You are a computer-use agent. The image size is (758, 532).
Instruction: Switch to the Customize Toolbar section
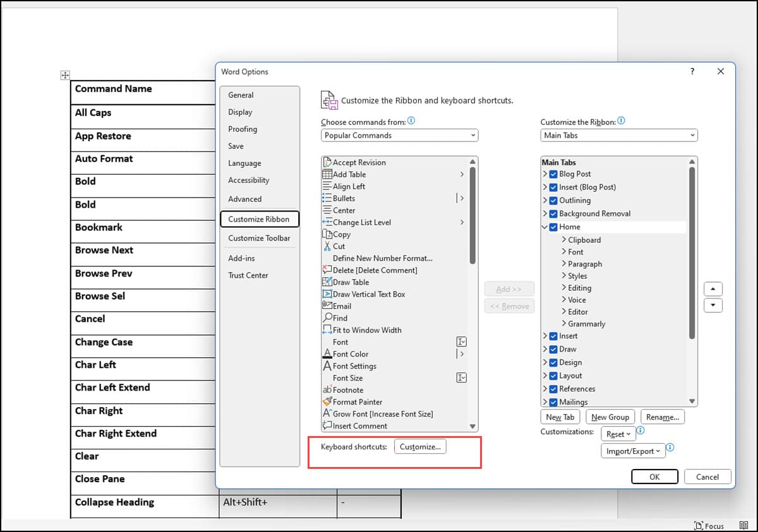pyautogui.click(x=259, y=238)
